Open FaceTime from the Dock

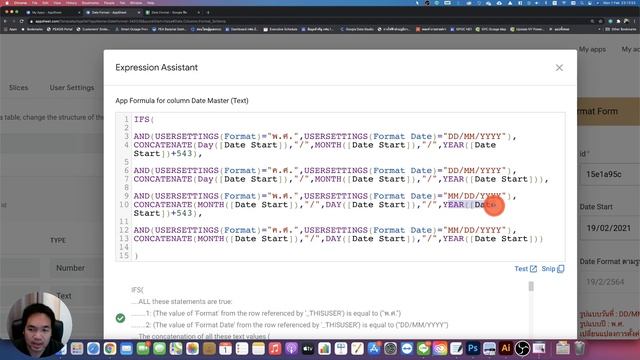click(x=143, y=348)
